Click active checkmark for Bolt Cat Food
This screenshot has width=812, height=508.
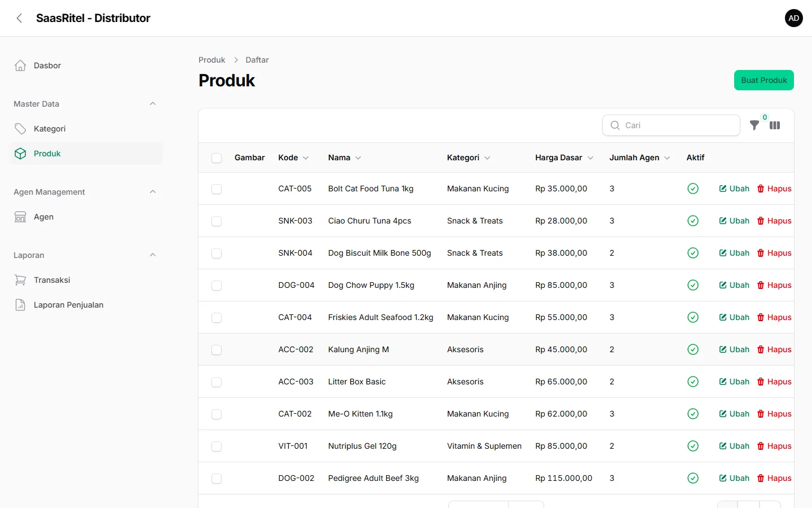tap(693, 189)
